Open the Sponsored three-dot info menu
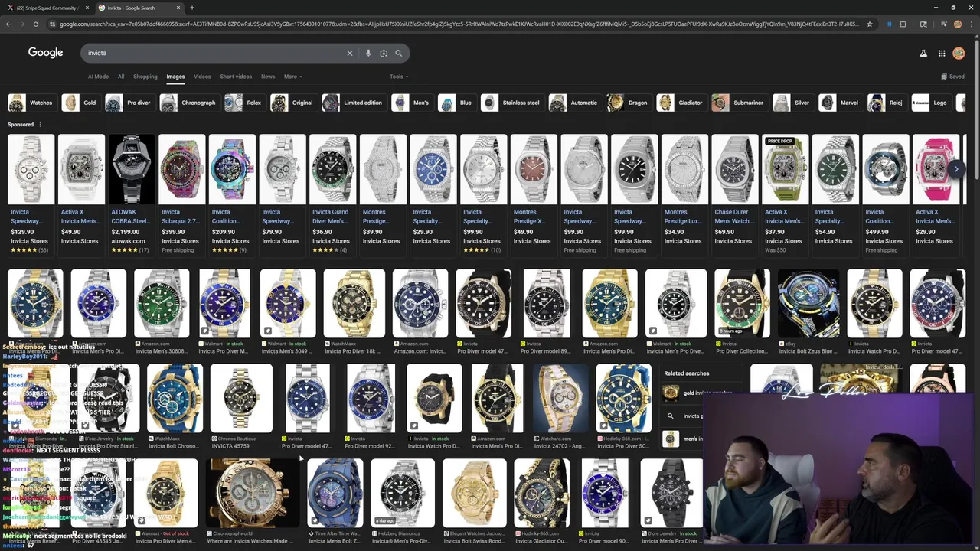The width and height of the screenshot is (980, 551). 40,124
